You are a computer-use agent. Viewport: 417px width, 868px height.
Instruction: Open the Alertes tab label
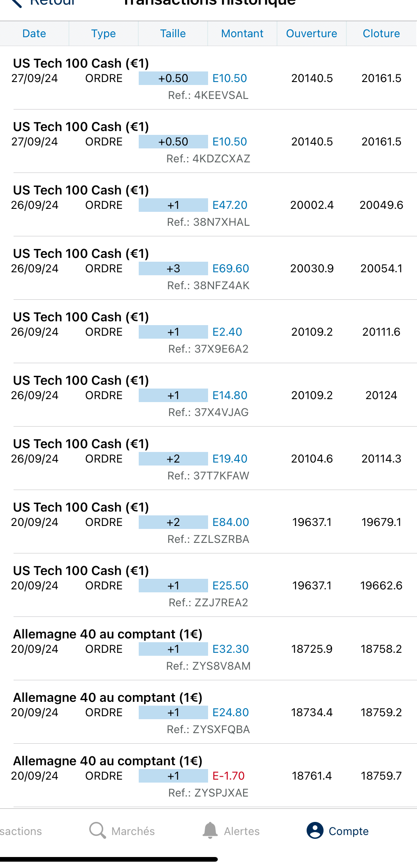241,831
